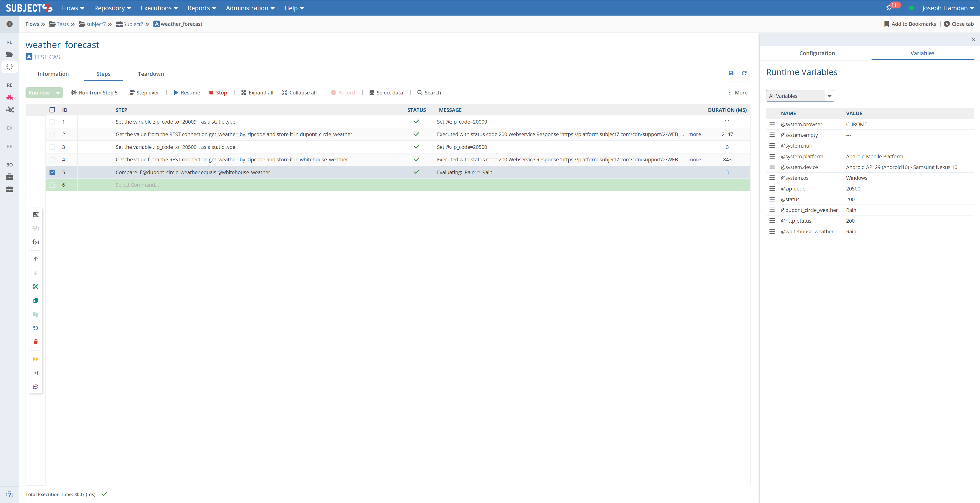Screen dimensions: 980x503
Task: Click the 'more' link in step 2 message
Action: [x=694, y=134]
